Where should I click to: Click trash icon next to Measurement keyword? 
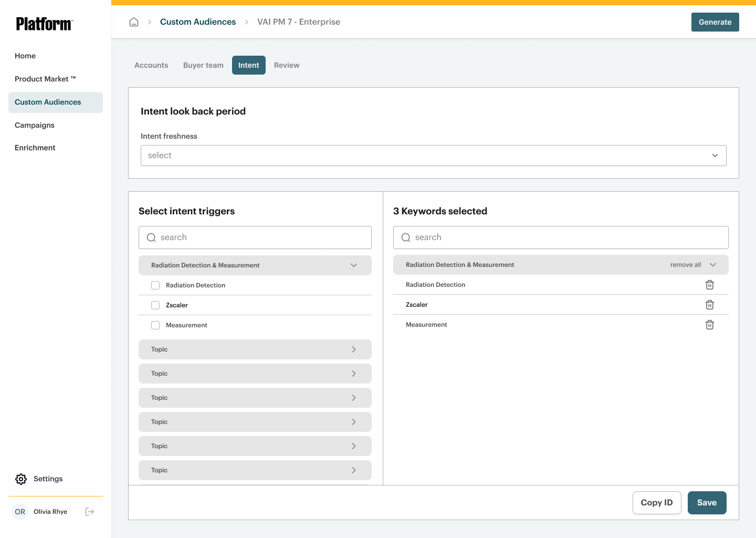click(709, 325)
